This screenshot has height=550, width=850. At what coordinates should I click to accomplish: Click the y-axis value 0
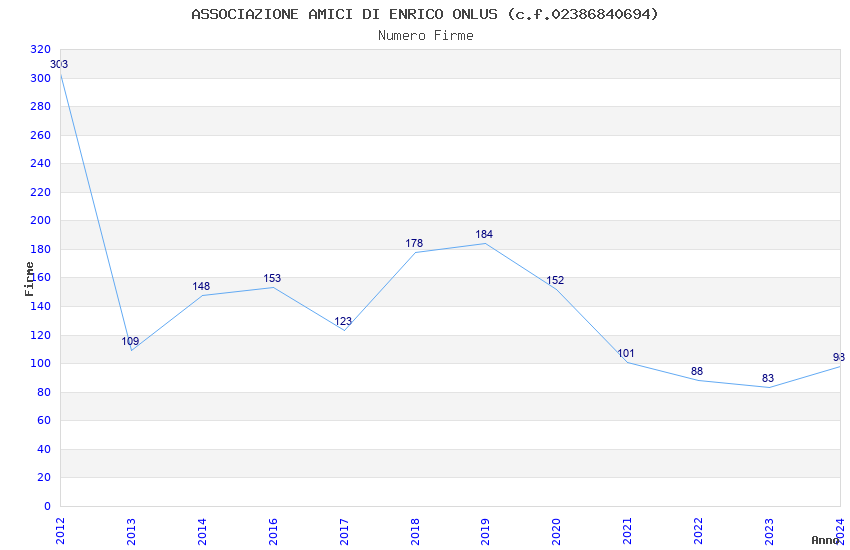click(x=48, y=506)
